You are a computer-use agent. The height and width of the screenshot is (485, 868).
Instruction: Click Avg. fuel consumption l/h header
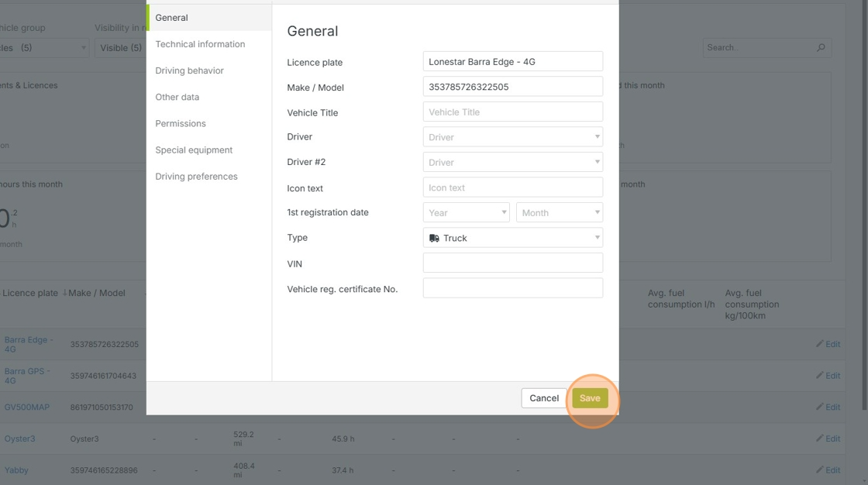(681, 298)
